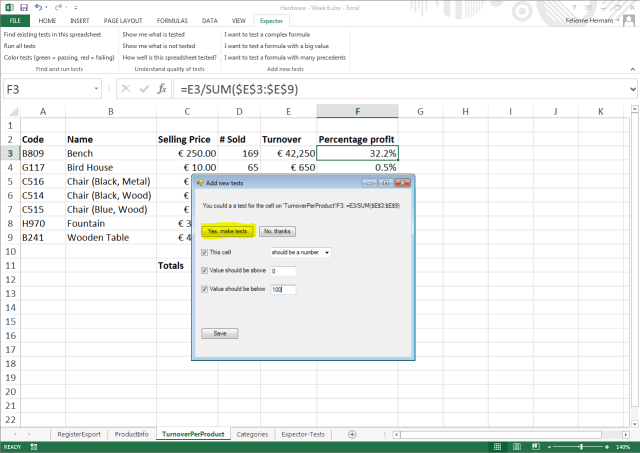
Task: Click 'Show me what is not tested'
Action: tap(159, 46)
